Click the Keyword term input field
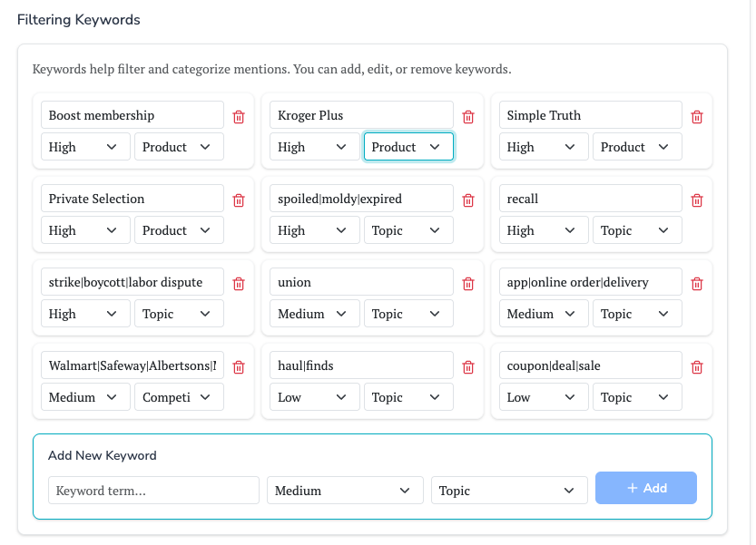The image size is (756, 545). [x=153, y=491]
